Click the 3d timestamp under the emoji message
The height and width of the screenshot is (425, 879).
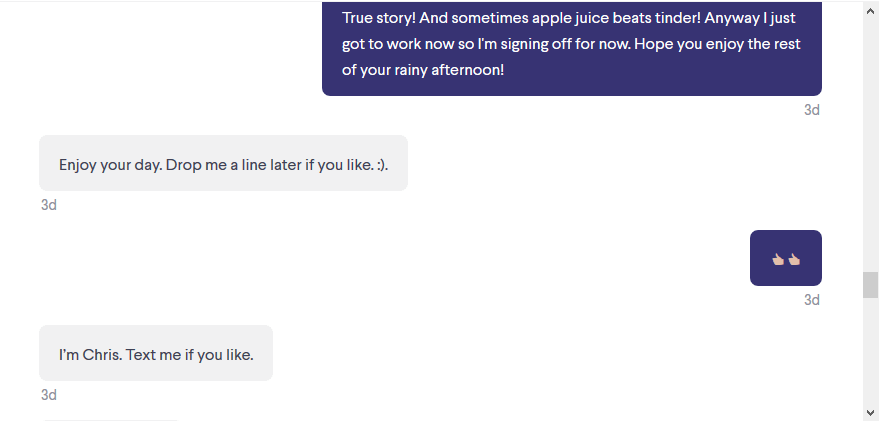click(812, 300)
